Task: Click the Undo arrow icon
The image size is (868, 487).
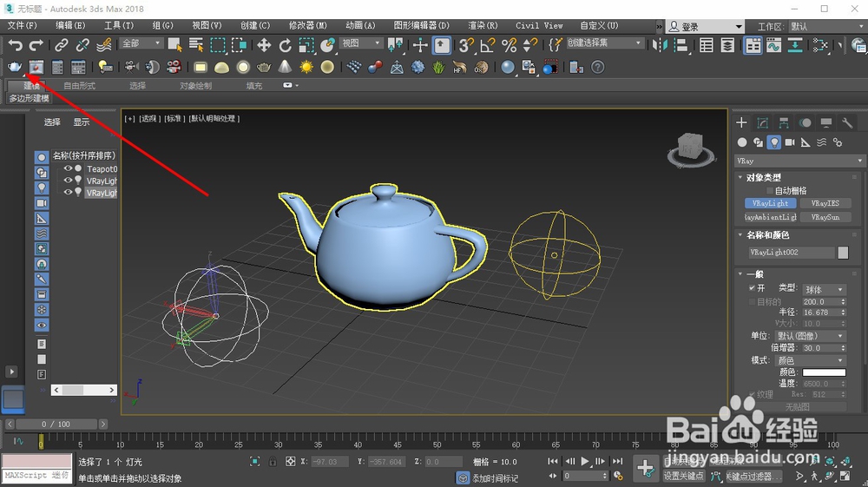Action: click(x=15, y=44)
